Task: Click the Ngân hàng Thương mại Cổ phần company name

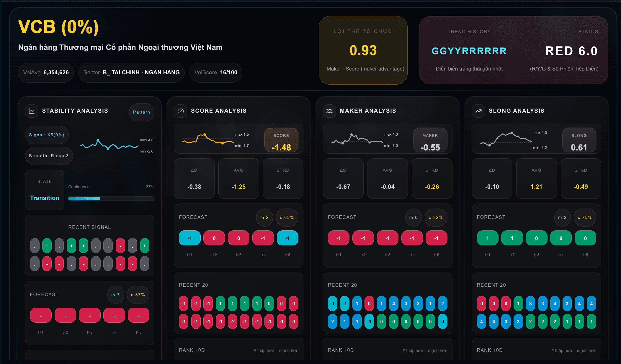Action: (x=120, y=47)
